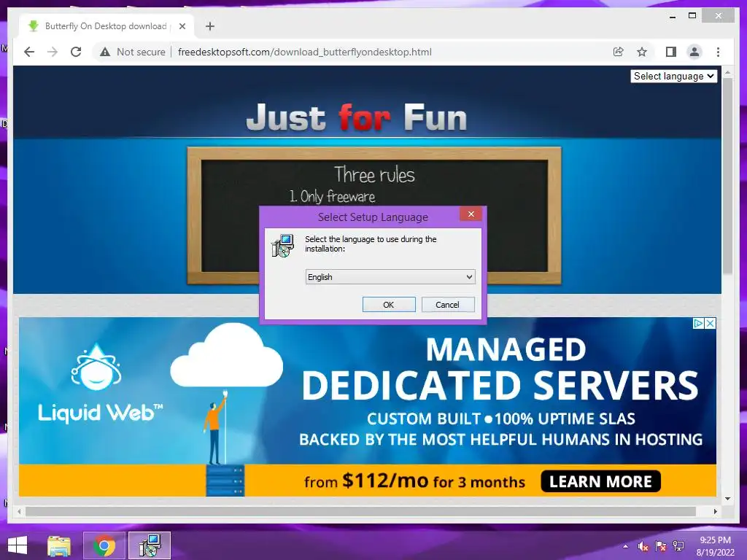This screenshot has height=560, width=747.
Task: Open the Select language dropdown on the page
Action: 673,76
